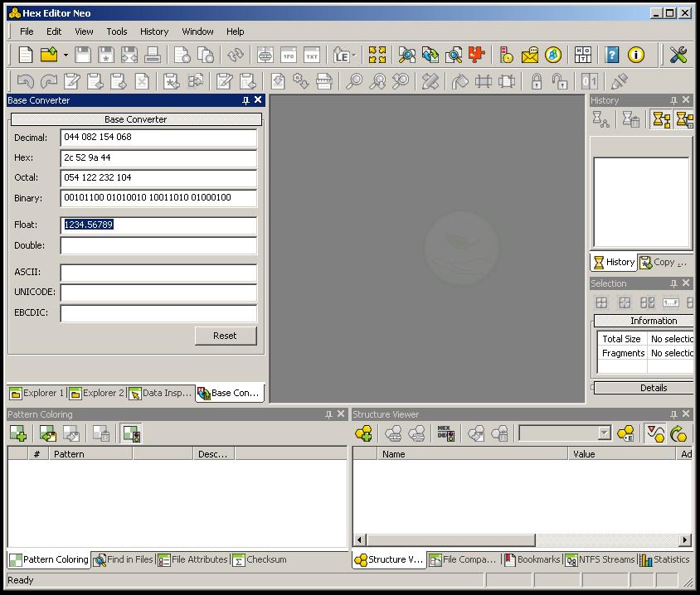This screenshot has width=700, height=595.
Task: Click the Information header in Selection panel
Action: [x=644, y=321]
